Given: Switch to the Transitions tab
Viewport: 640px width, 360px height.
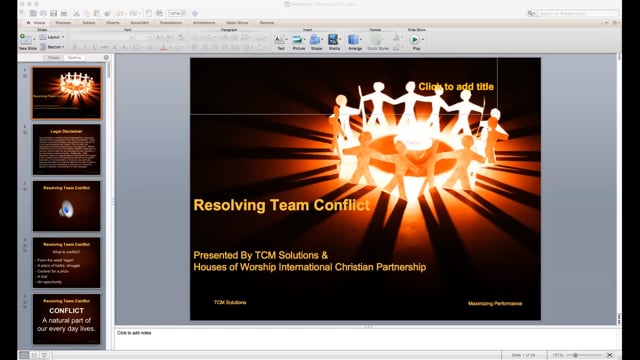Looking at the screenshot, I should (x=171, y=23).
